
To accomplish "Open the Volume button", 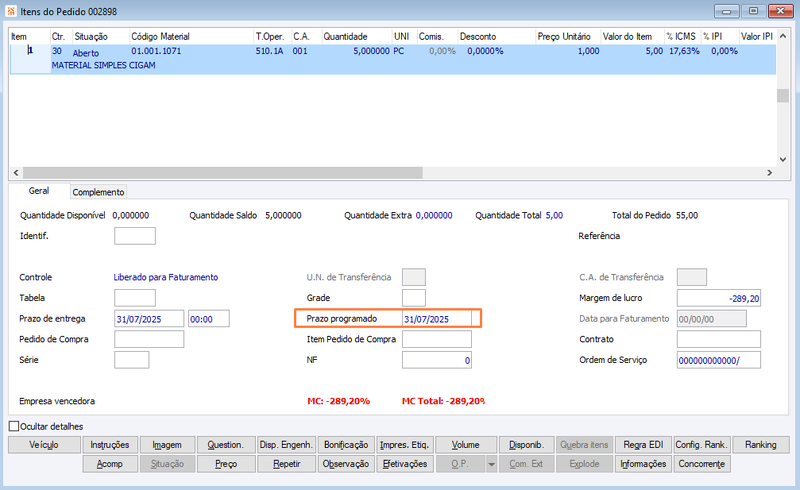I will click(x=466, y=445).
